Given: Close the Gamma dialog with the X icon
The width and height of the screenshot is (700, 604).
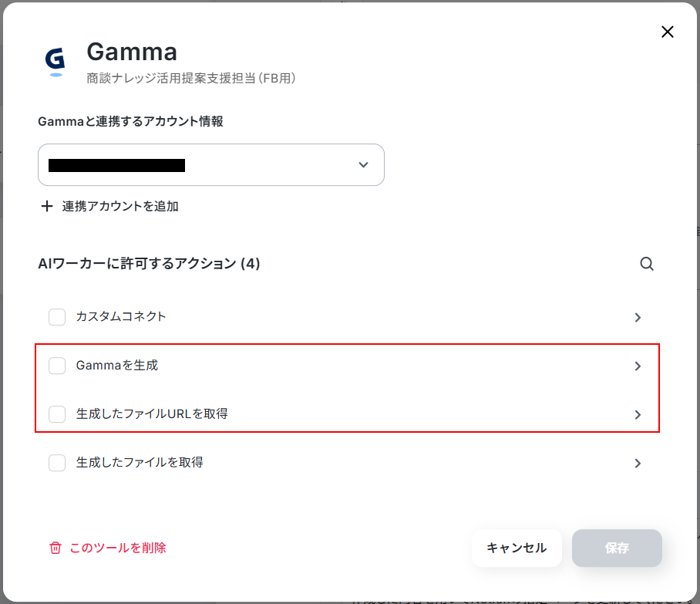Looking at the screenshot, I should coord(668,32).
